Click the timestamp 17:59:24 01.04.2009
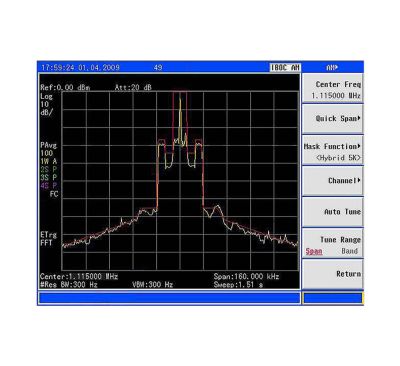The height and width of the screenshot is (366, 400). 80,68
